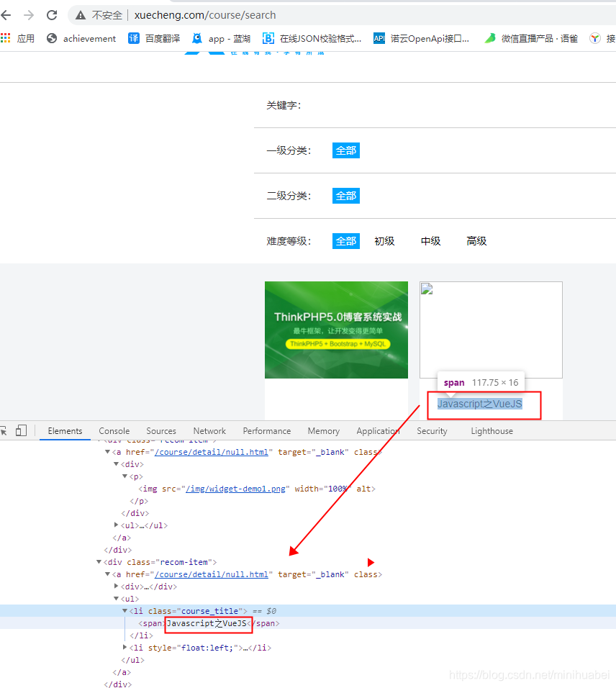Screen dimensions: 616x688
Task: Collapse the li class="course_title" node
Action: (125, 610)
